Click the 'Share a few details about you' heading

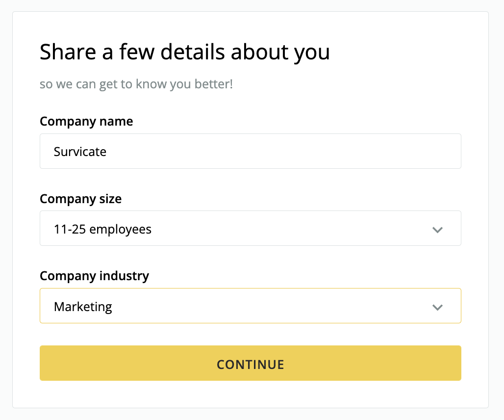(185, 52)
